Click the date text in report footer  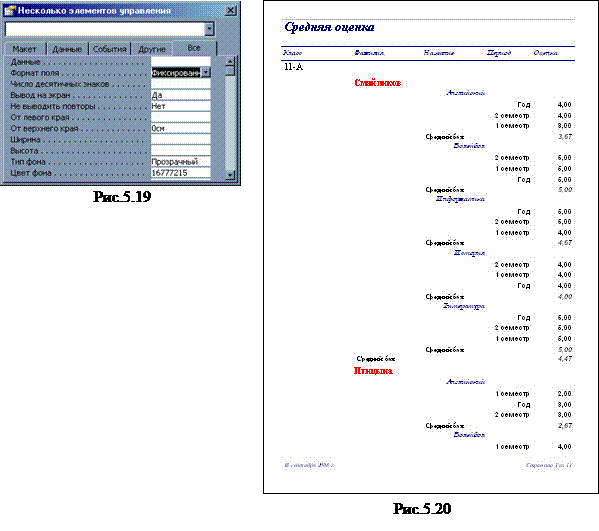coord(309,465)
